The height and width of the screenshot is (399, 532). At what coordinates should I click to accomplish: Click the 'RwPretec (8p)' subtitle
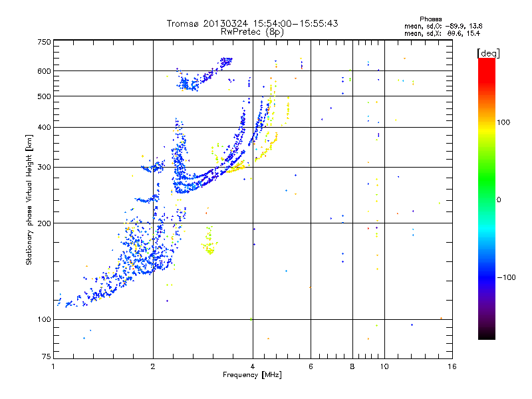point(253,32)
